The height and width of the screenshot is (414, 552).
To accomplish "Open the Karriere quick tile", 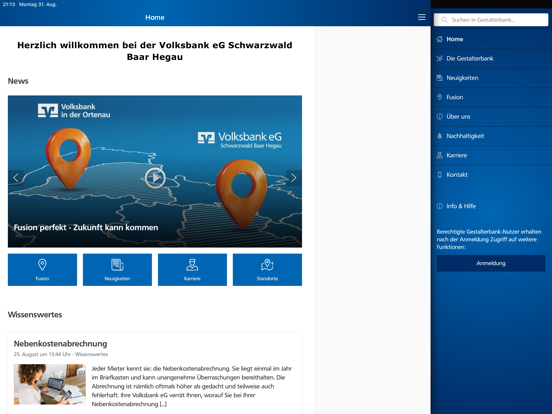I will tap(192, 270).
